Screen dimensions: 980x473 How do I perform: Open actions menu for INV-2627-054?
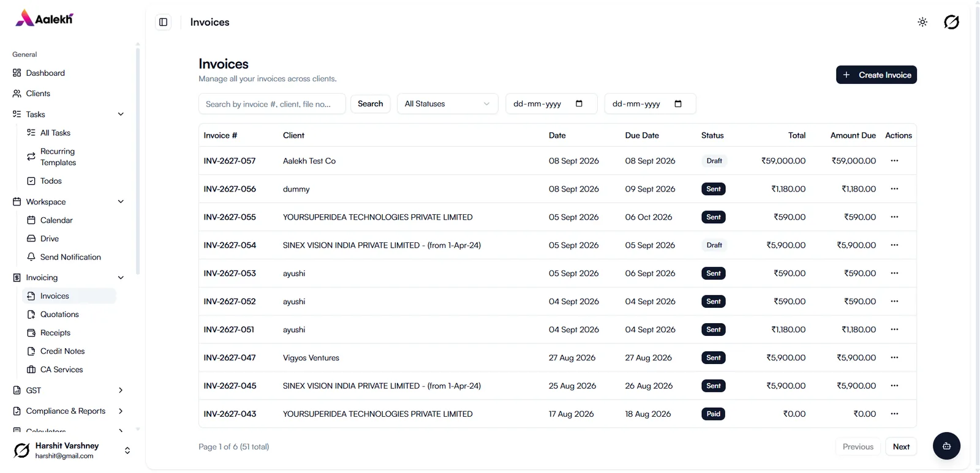[894, 245]
